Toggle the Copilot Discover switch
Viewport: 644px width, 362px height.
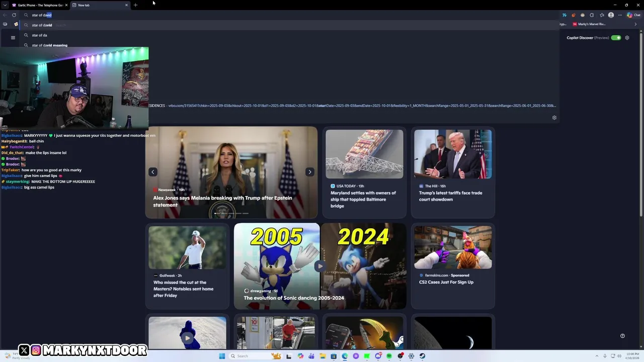tap(616, 38)
